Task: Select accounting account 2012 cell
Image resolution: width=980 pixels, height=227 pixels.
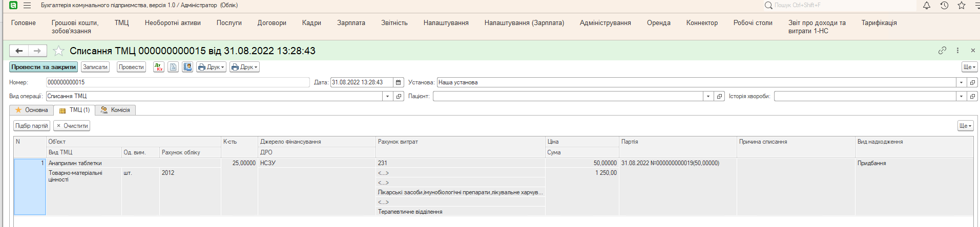Action: pyautogui.click(x=190, y=173)
